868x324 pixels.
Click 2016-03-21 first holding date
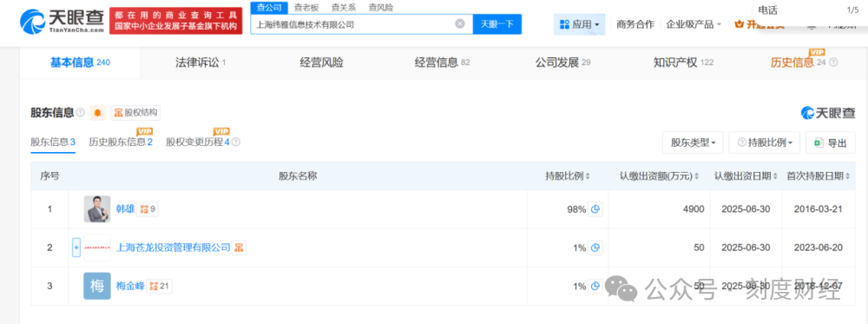[819, 209]
